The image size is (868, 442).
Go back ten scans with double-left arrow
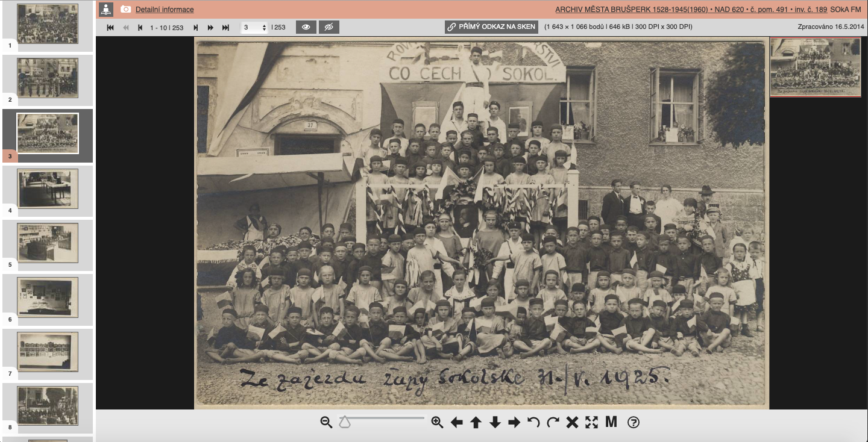point(126,28)
